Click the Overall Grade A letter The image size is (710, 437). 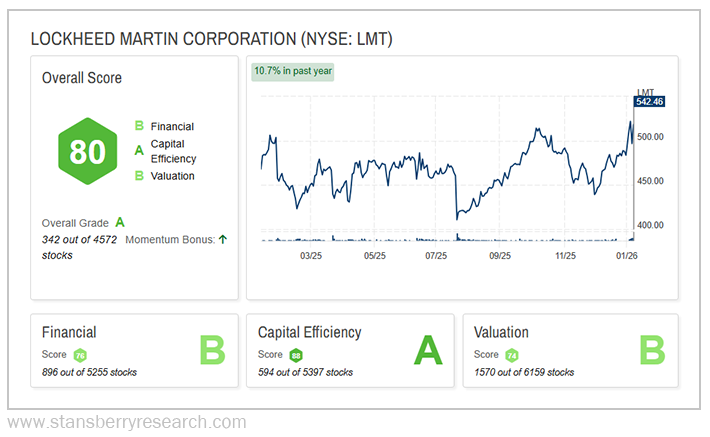pyautogui.click(x=120, y=222)
